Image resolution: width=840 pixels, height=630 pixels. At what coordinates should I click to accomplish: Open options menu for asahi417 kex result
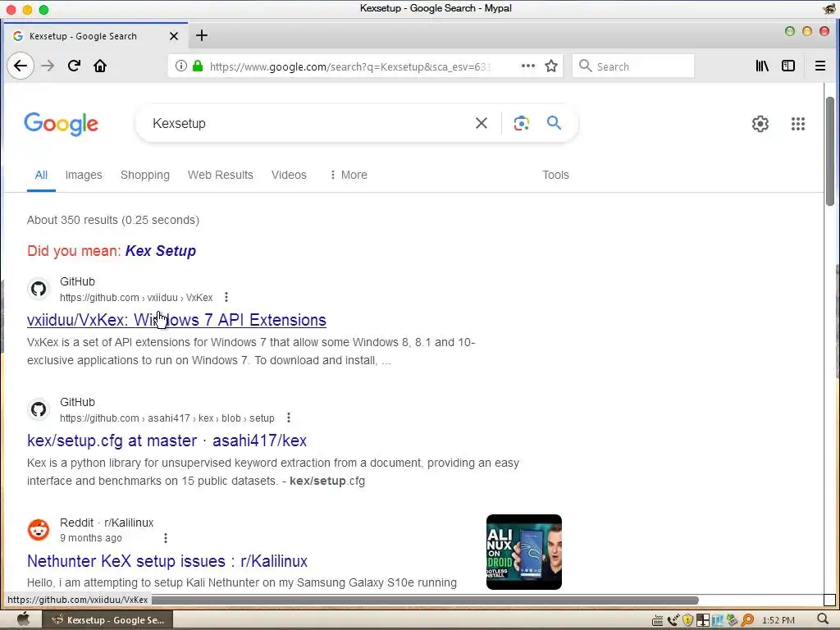click(x=289, y=418)
